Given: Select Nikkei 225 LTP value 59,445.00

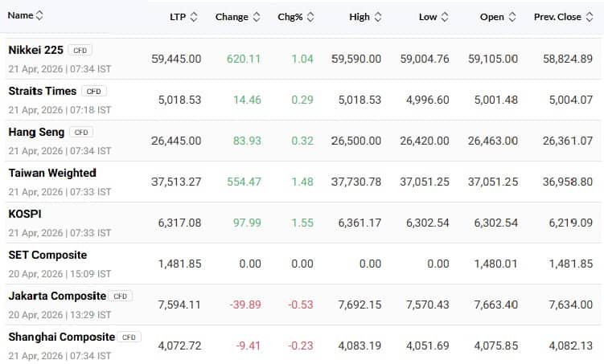Looking at the screenshot, I should (176, 59).
